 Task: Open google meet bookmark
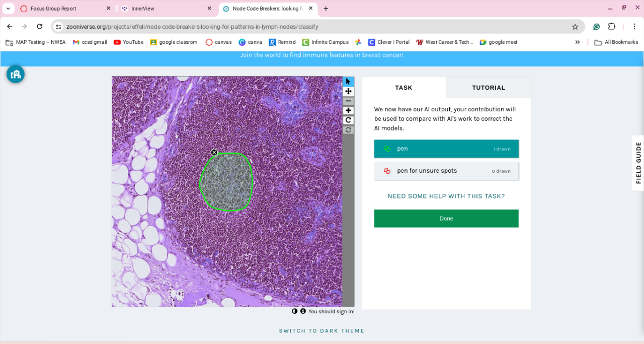coord(499,42)
